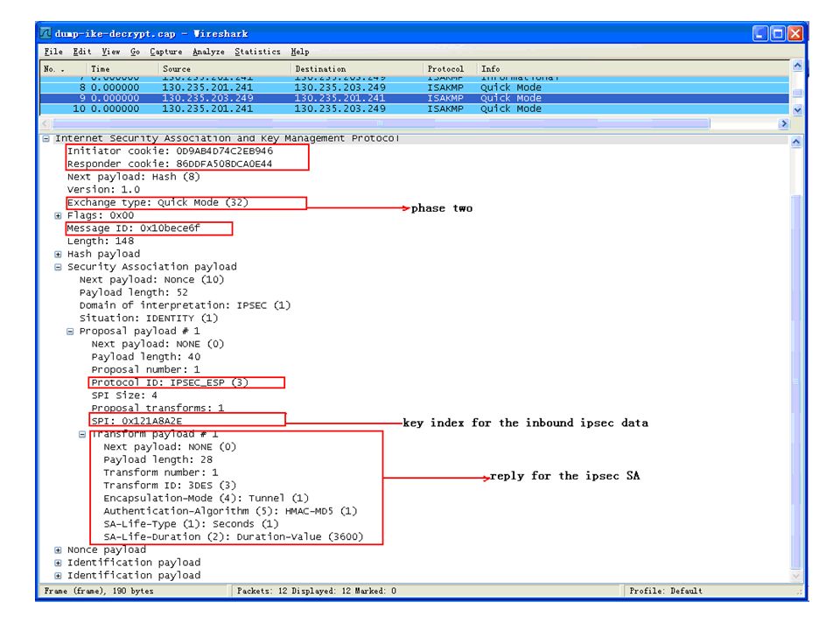The width and height of the screenshot is (840, 630).
Task: Select SA-Life-Type (1): Seconds line
Action: click(x=192, y=524)
